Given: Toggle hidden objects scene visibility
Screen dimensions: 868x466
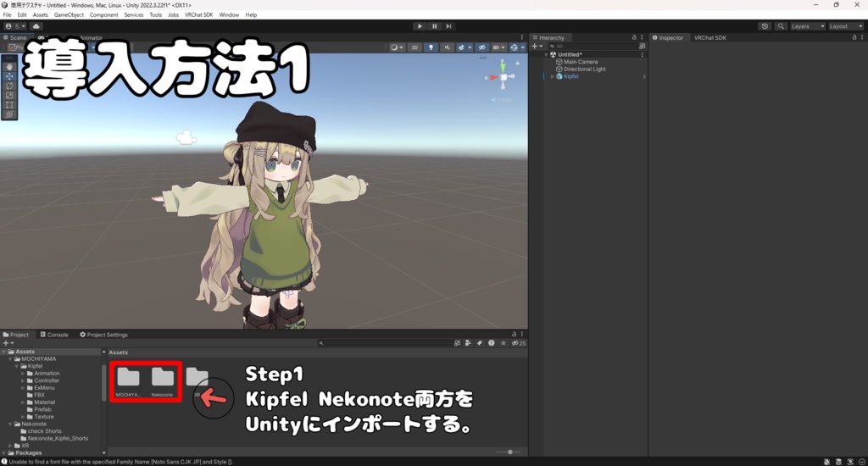Looking at the screenshot, I should 482,47.
